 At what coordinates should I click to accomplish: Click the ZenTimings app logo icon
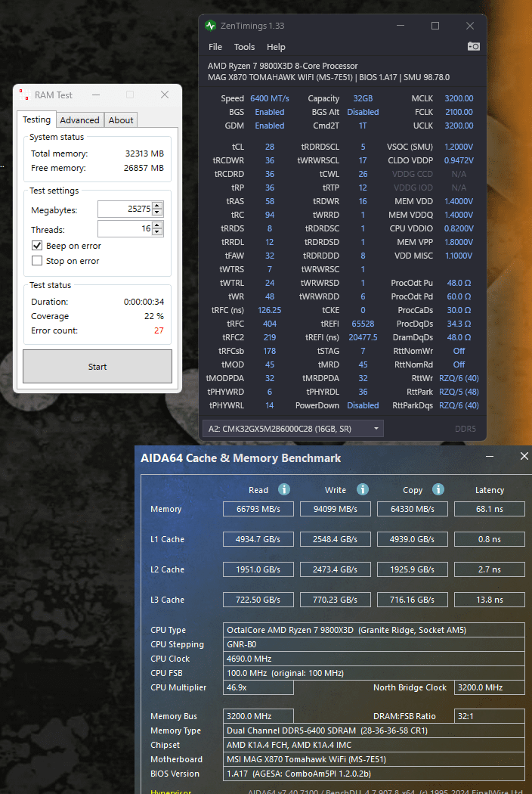(210, 26)
